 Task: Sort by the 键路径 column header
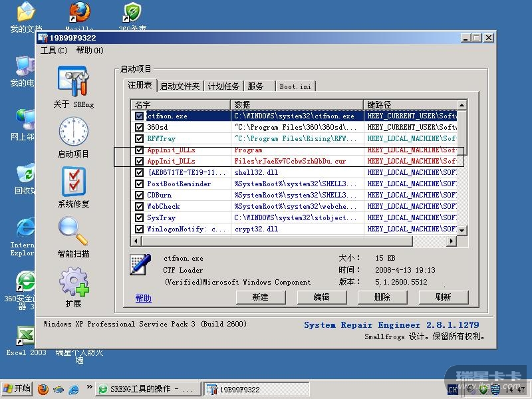(410, 105)
